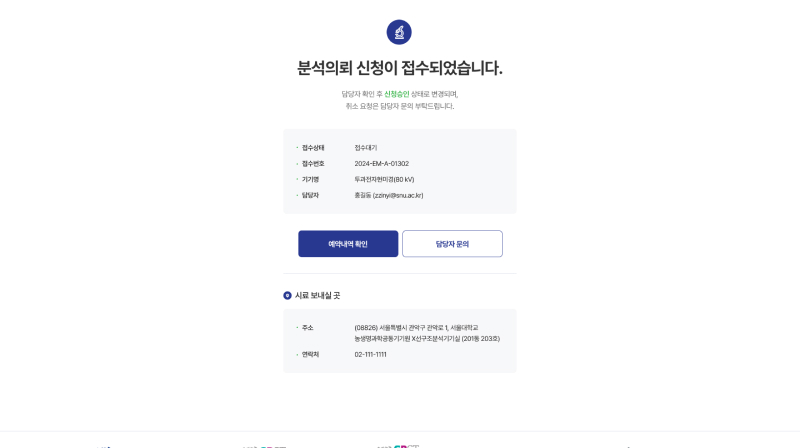The width and height of the screenshot is (800, 448).
Task: Click the 담당자 문의 button
Action: [452, 244]
